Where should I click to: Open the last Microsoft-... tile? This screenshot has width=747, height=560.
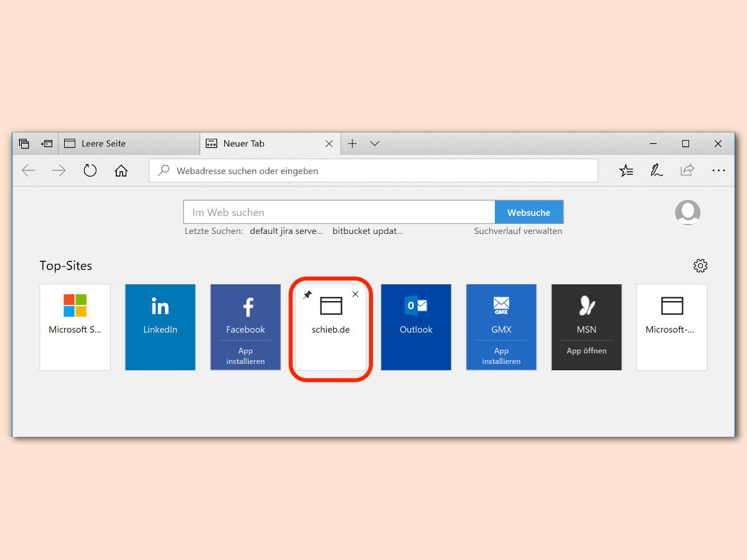point(672,327)
